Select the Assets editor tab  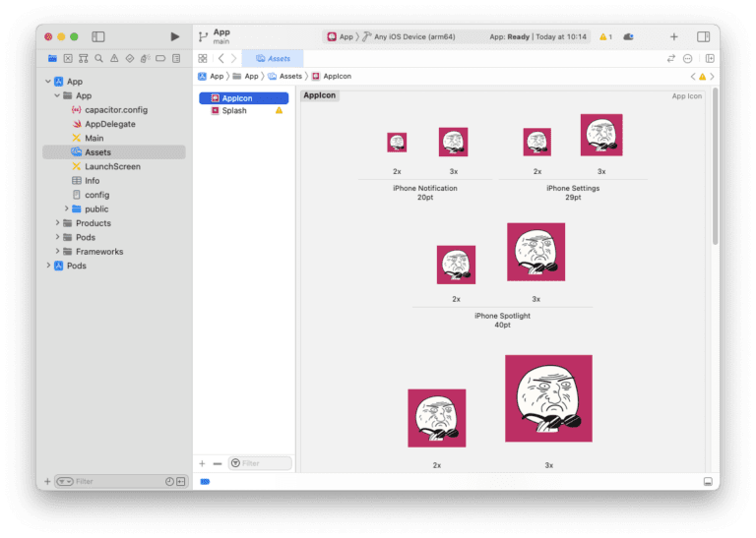click(274, 59)
